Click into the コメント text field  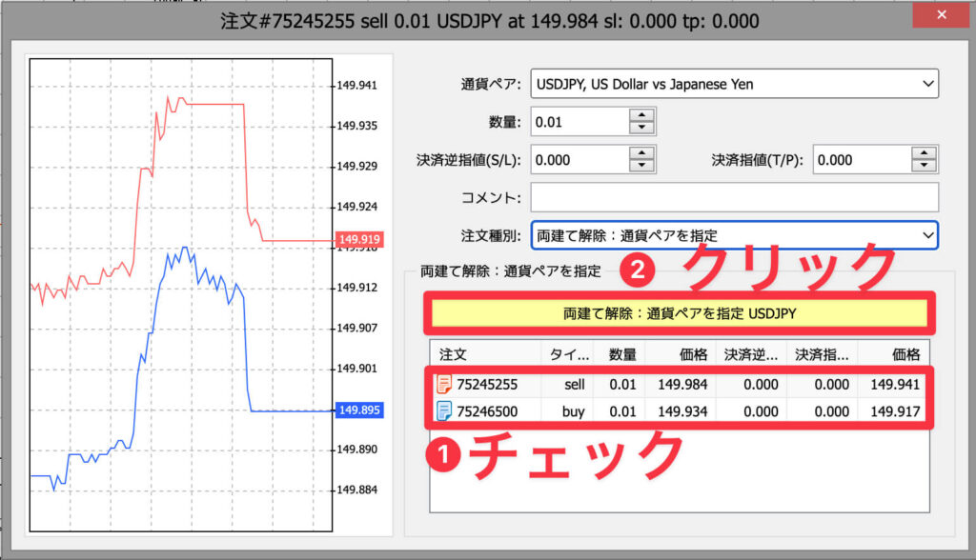click(x=734, y=197)
